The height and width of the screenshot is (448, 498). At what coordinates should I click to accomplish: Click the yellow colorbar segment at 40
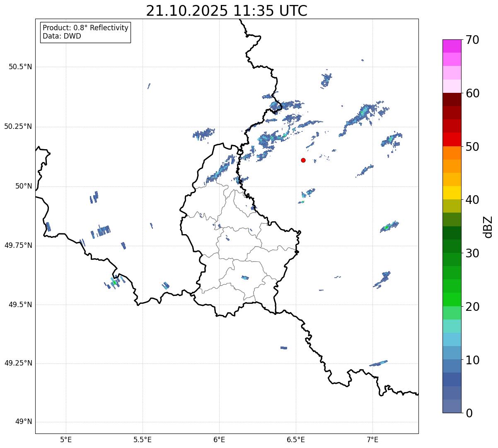[452, 193]
